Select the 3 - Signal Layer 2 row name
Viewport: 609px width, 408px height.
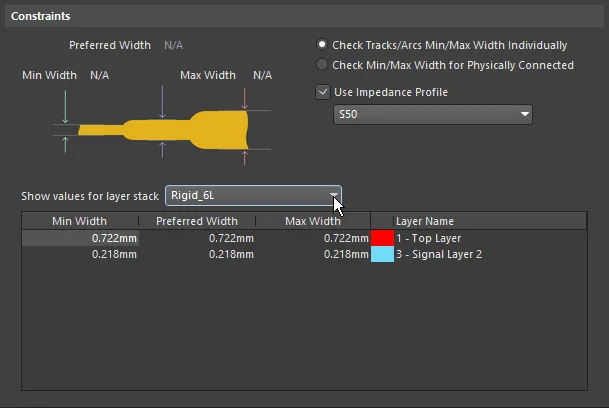[x=439, y=254]
